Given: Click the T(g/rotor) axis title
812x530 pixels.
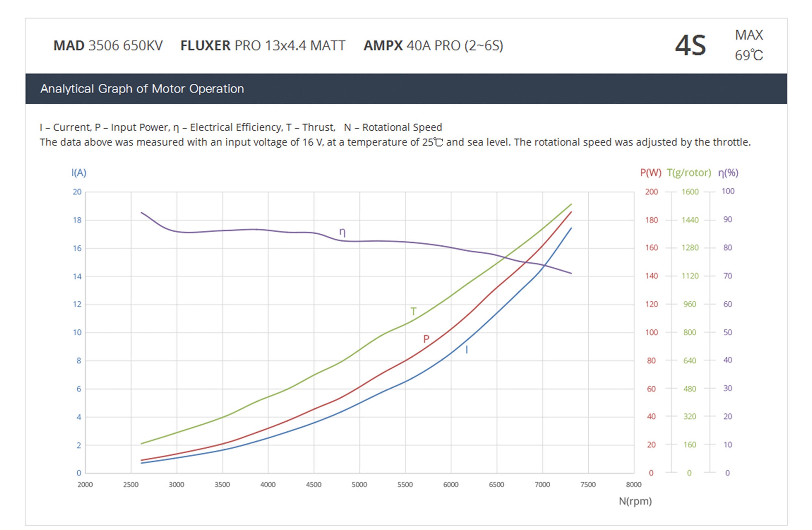Looking at the screenshot, I should [x=689, y=172].
